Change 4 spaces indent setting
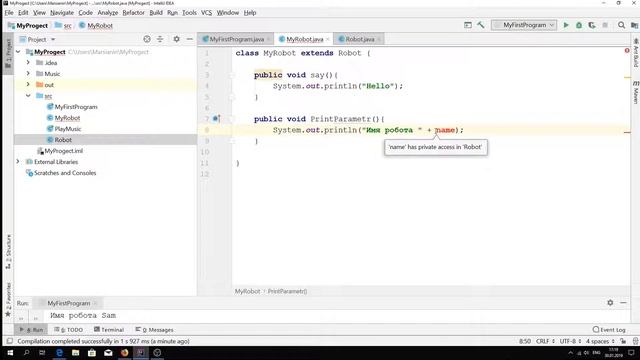Screen dimensions: 640x360 click(x=600, y=341)
